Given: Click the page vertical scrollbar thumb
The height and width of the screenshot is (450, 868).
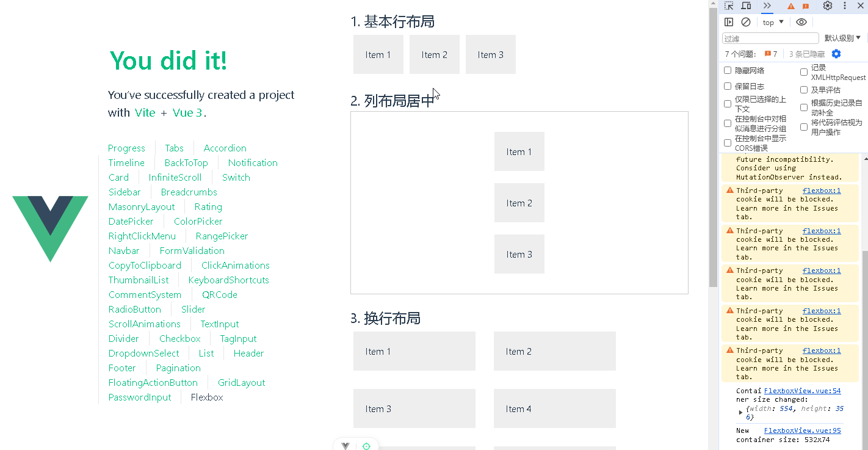Looking at the screenshot, I should (713, 147).
